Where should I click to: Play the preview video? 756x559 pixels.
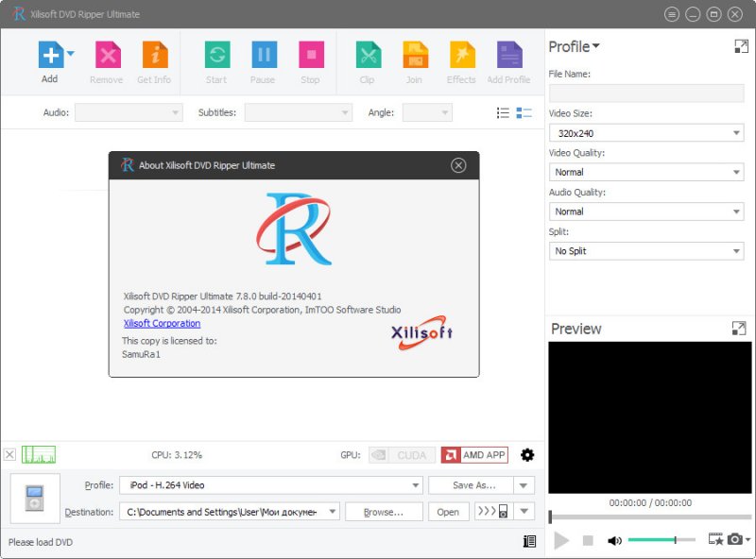[560, 540]
